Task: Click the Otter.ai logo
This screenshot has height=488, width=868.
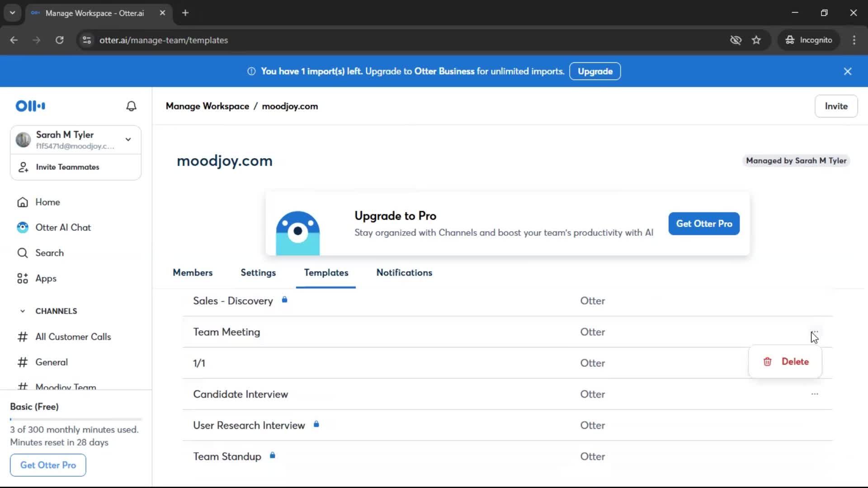Action: pos(30,106)
